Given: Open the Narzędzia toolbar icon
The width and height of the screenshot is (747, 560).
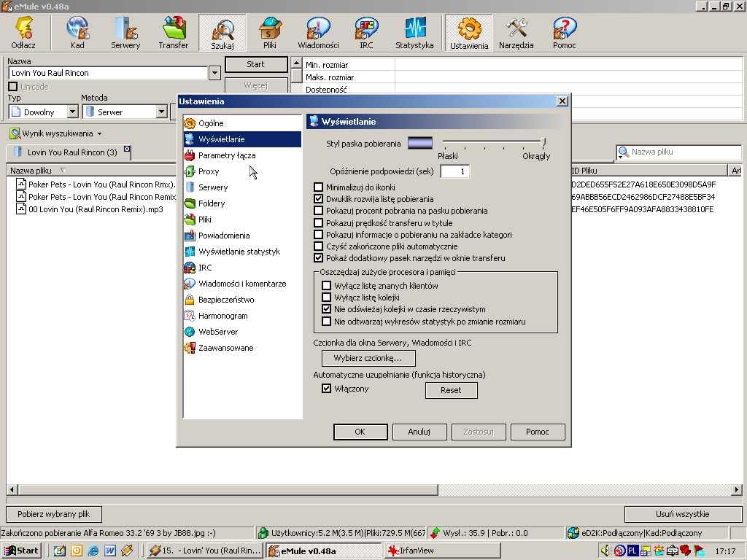Looking at the screenshot, I should pos(516,33).
